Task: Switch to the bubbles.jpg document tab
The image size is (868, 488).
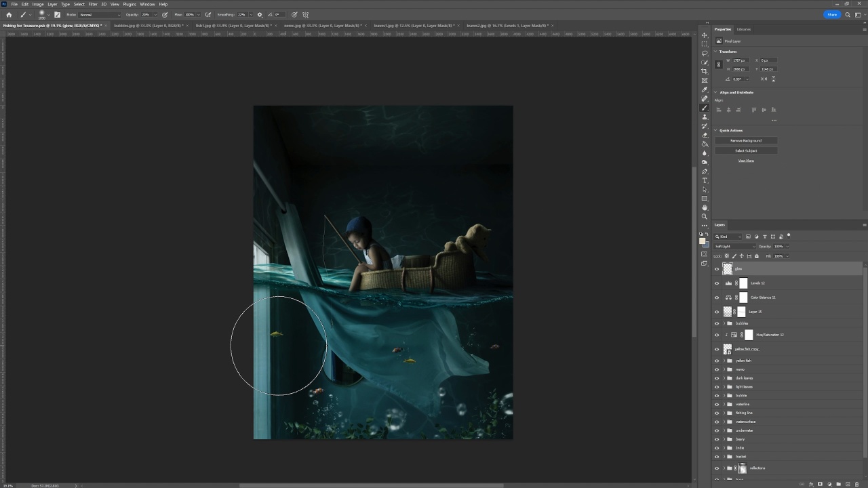Action: click(x=147, y=26)
